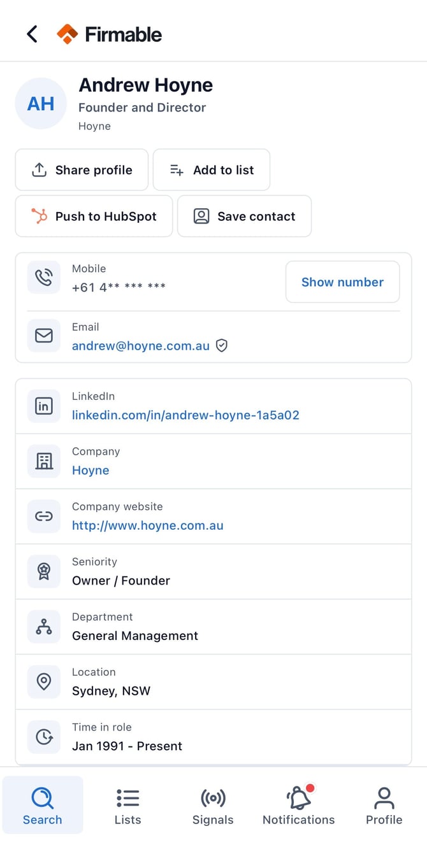Viewport: 427px width, 868px height.
Task: Select the 'Jan 1991 - Present' text
Action: (x=127, y=746)
